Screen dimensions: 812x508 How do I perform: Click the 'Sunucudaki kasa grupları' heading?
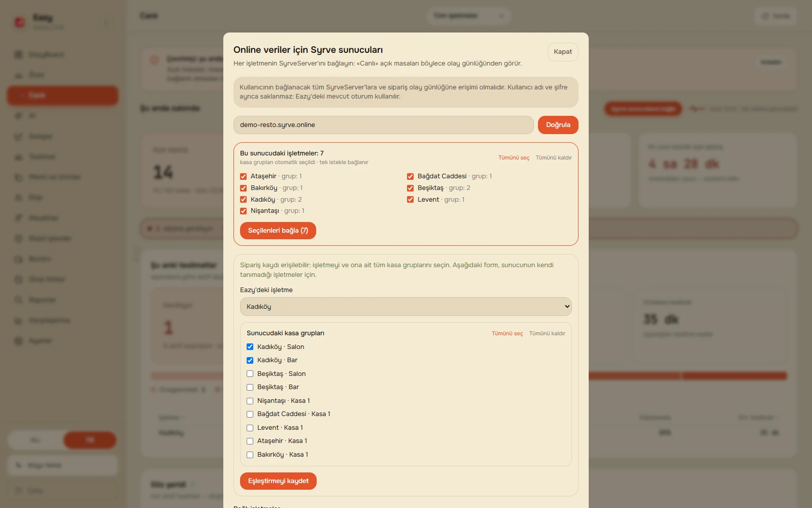pyautogui.click(x=285, y=333)
